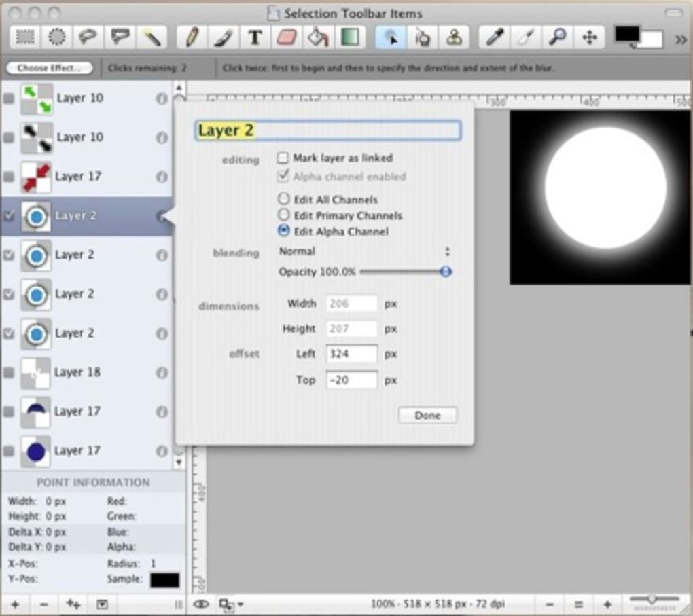693x616 pixels.
Task: Select Edit Primary Channels option
Action: tap(283, 215)
